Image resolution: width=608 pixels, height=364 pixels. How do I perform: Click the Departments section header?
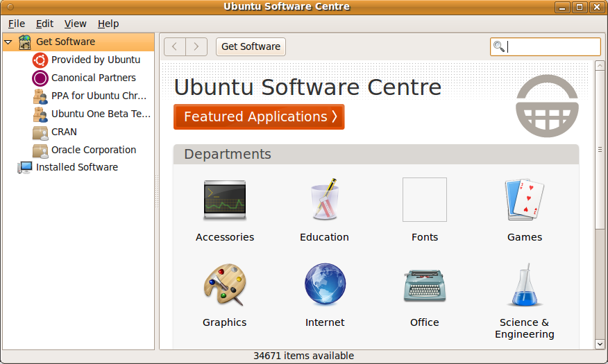376,154
